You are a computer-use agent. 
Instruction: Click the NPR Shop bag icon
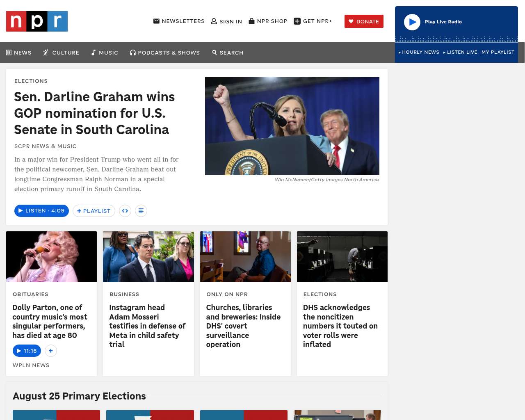pyautogui.click(x=251, y=21)
